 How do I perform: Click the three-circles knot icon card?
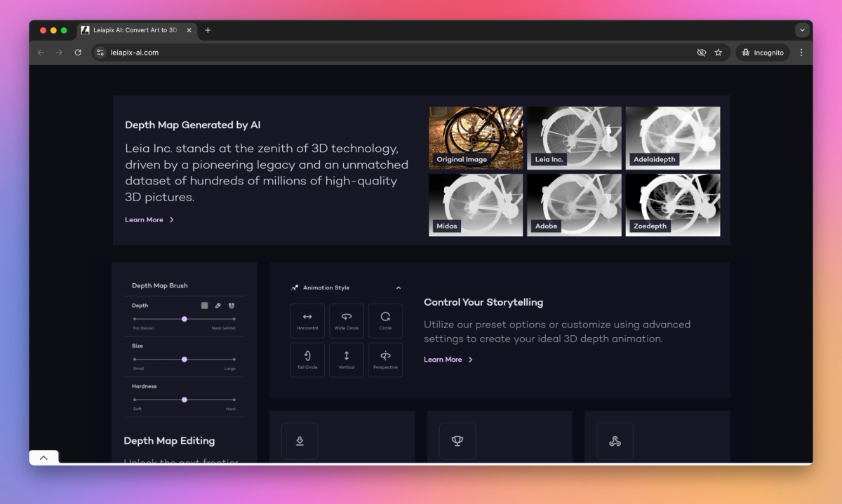(615, 441)
